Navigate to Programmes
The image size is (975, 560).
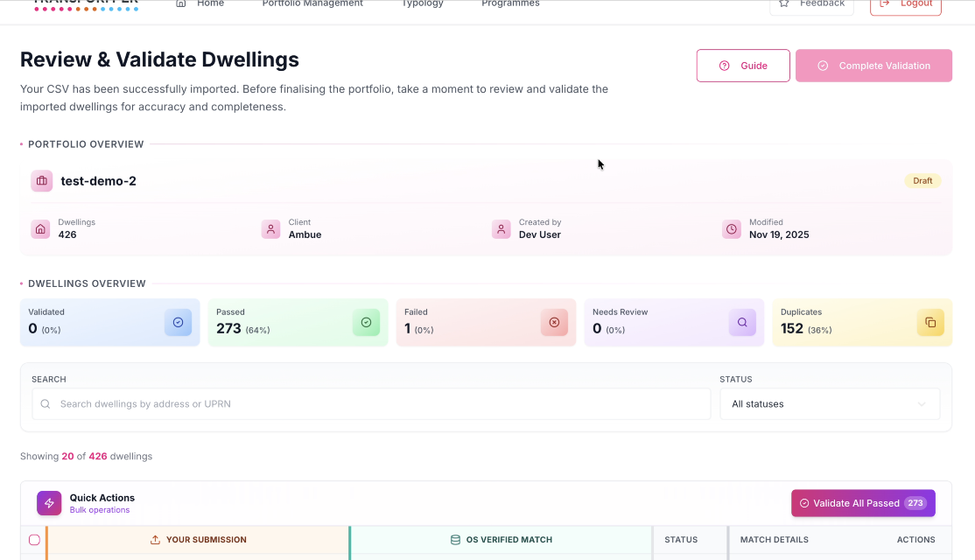pos(510,4)
